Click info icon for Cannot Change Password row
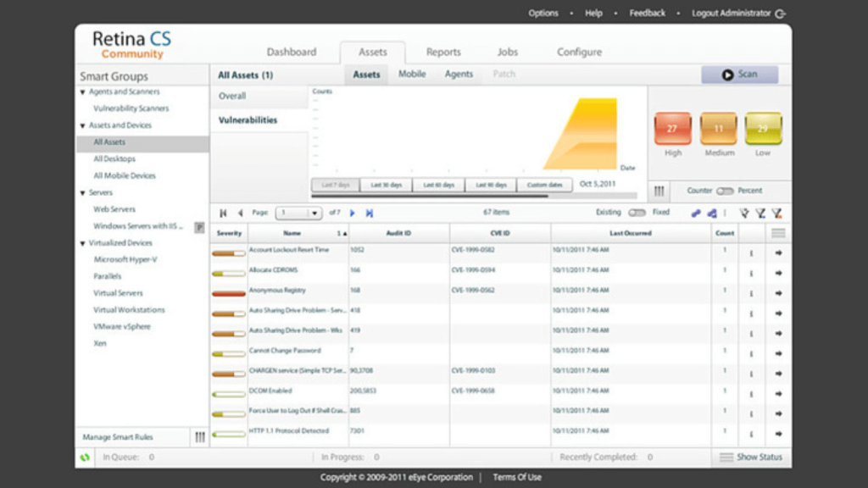Image resolution: width=868 pixels, height=488 pixels. 751,354
